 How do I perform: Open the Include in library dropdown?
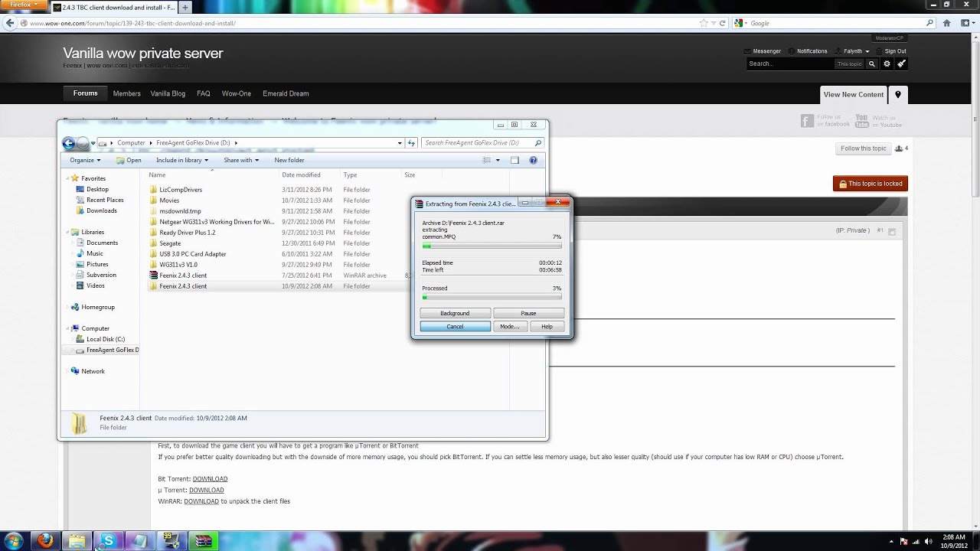click(182, 160)
